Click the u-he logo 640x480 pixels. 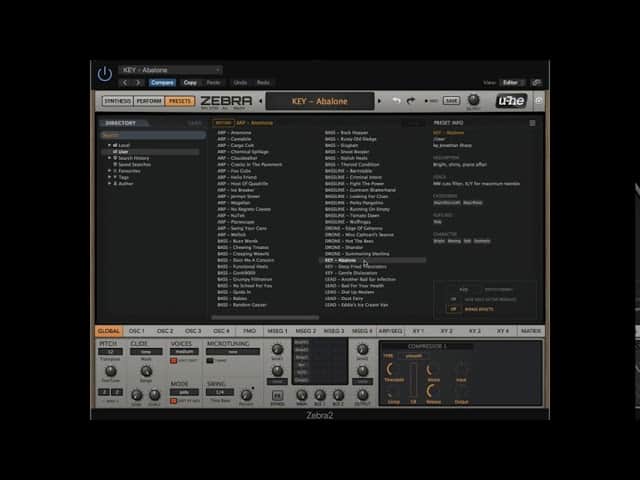(x=511, y=101)
